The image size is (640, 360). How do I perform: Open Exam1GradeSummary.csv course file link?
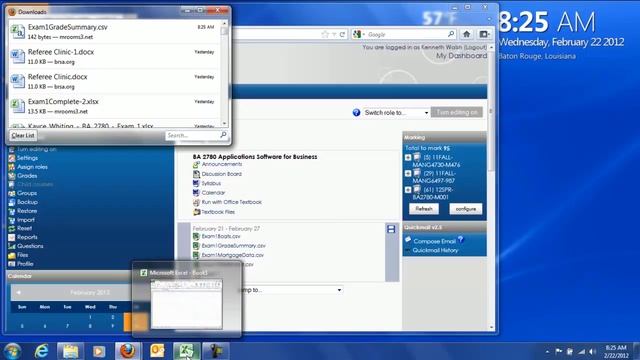click(233, 246)
